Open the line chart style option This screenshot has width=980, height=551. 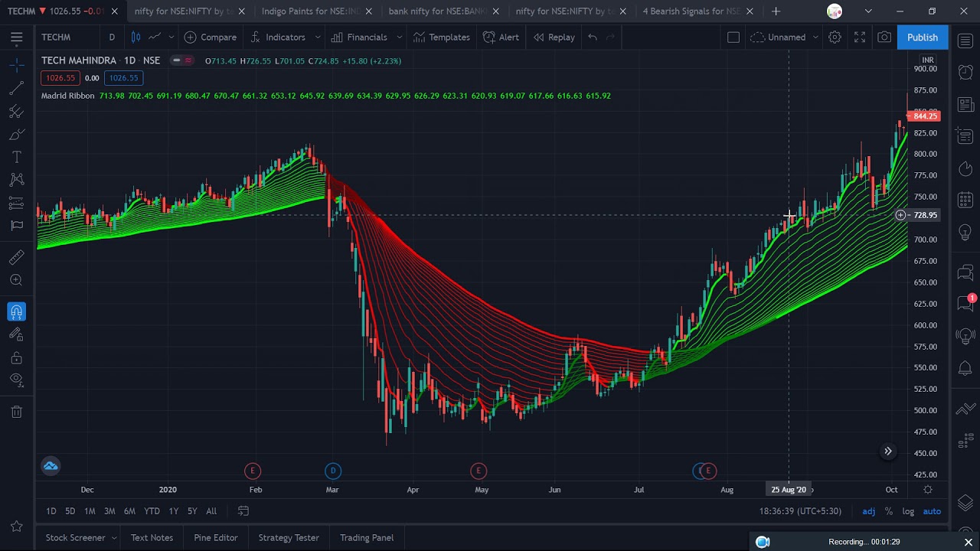point(155,37)
